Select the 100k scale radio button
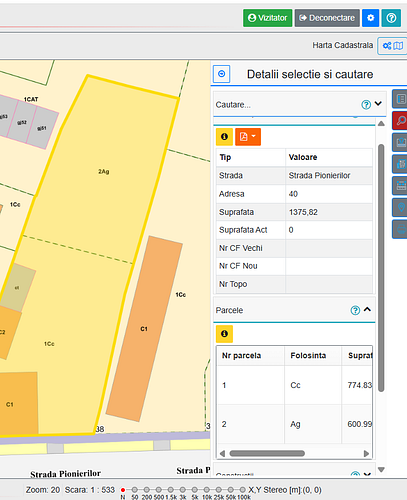 point(242,490)
